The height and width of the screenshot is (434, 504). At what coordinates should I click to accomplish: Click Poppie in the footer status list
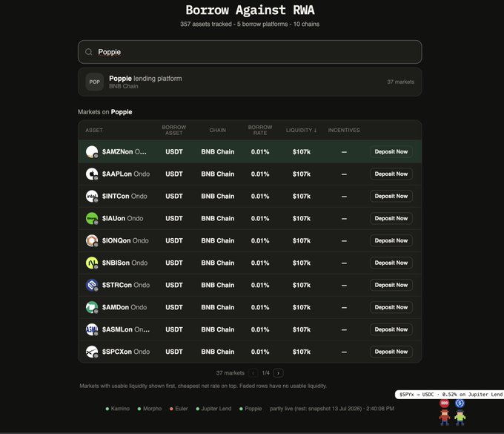(251, 409)
